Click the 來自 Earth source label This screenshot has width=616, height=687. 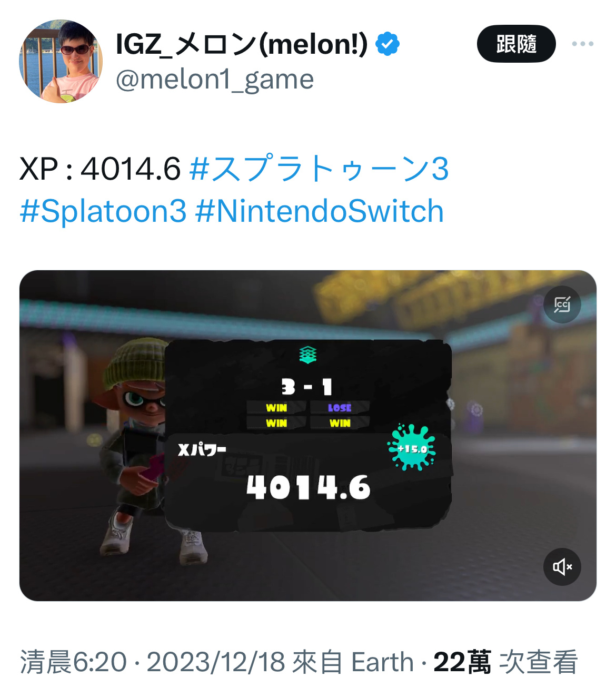(x=353, y=662)
